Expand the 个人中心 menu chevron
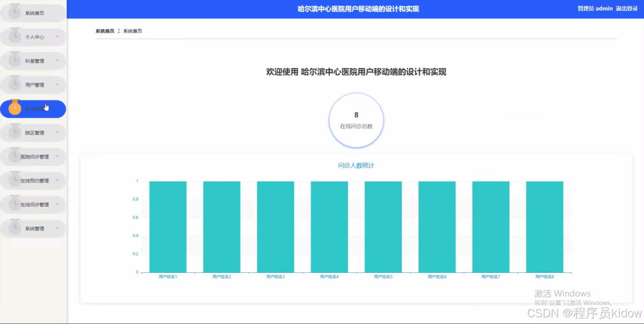 click(x=57, y=36)
